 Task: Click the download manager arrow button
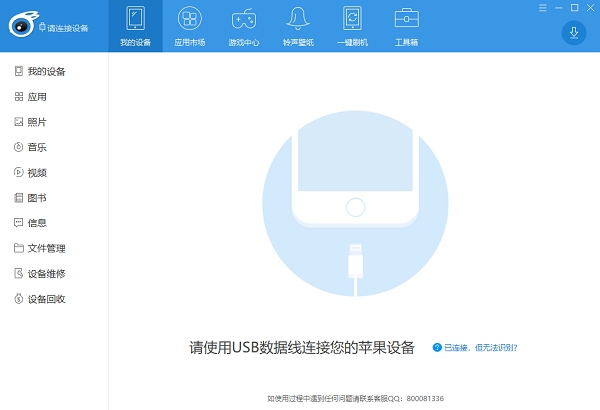(574, 33)
